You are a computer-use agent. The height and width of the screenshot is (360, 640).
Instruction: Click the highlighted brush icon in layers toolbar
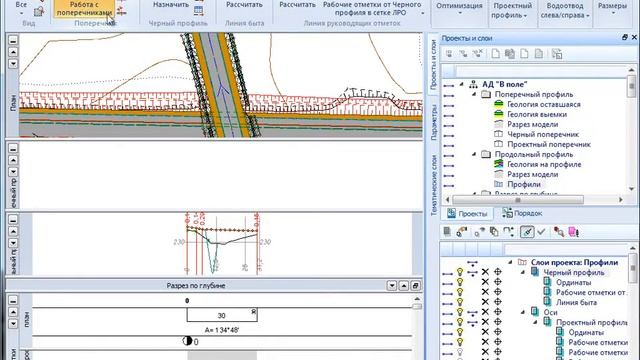pyautogui.click(x=527, y=232)
